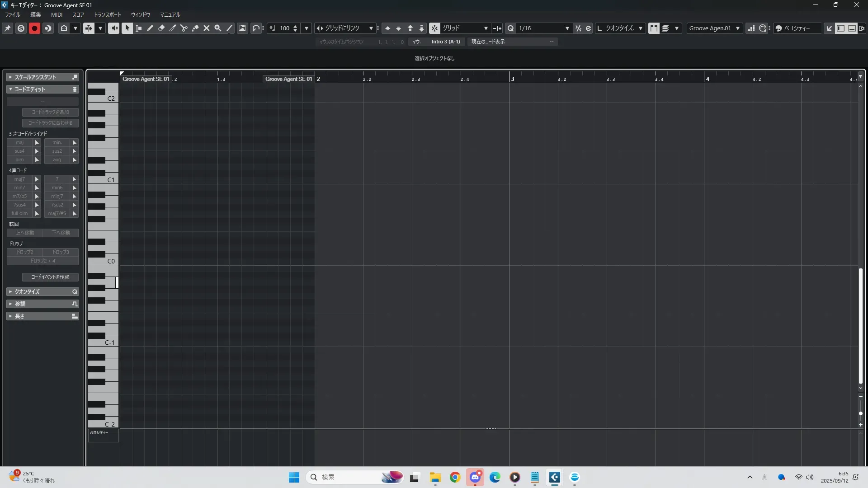Select the Erase tool
Image resolution: width=868 pixels, height=488 pixels.
click(x=161, y=28)
